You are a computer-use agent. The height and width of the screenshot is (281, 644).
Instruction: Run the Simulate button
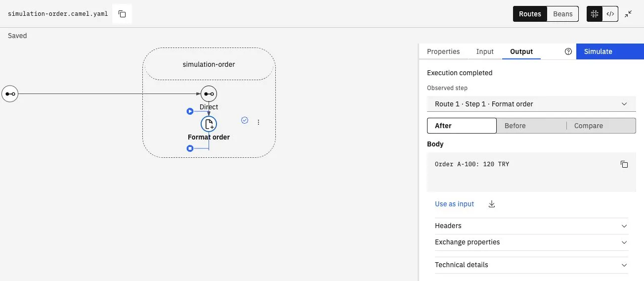(x=610, y=51)
